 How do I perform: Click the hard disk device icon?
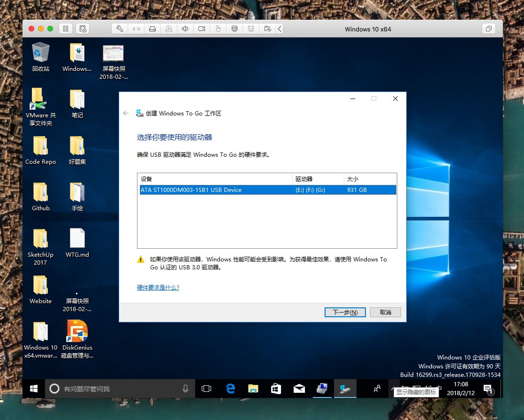[x=152, y=29]
